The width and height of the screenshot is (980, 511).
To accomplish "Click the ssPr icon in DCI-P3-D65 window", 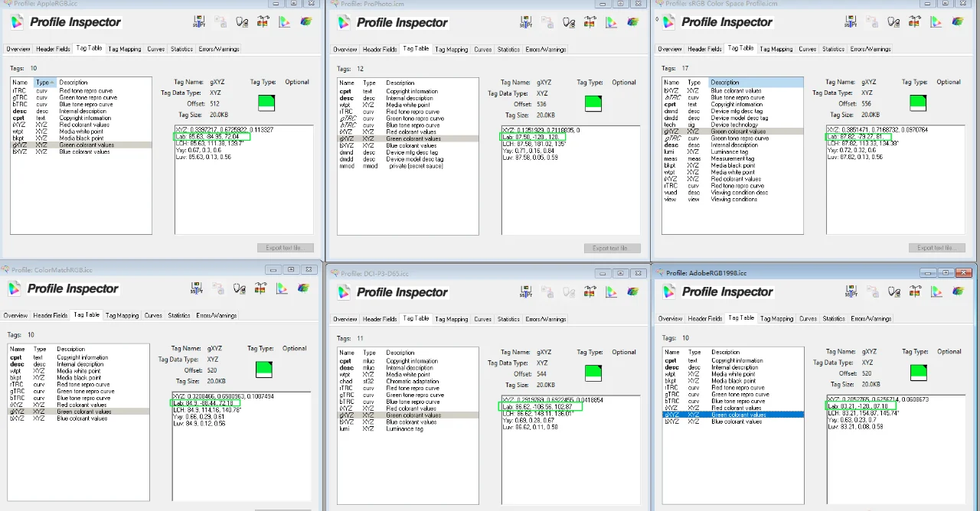I will click(526, 292).
